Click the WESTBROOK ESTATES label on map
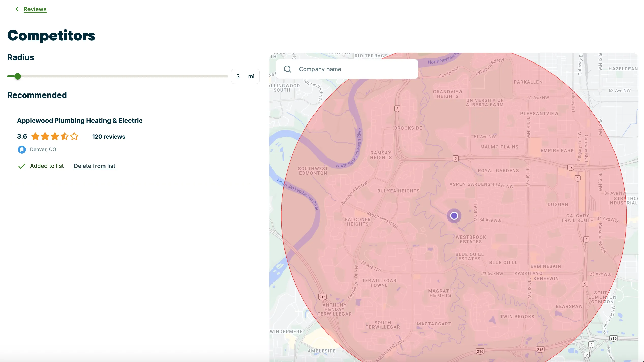 click(471, 239)
